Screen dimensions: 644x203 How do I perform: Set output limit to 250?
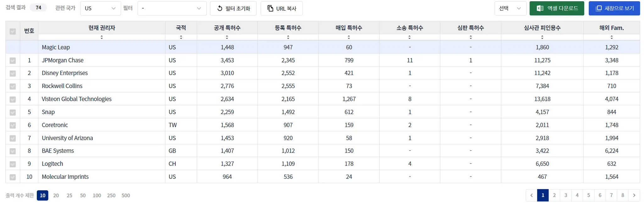pyautogui.click(x=111, y=195)
